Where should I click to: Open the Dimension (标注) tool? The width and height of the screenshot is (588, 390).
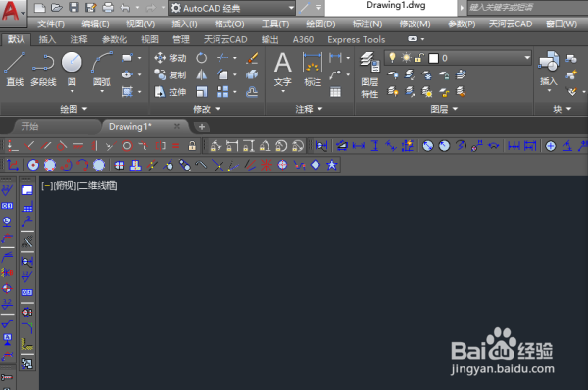point(313,69)
